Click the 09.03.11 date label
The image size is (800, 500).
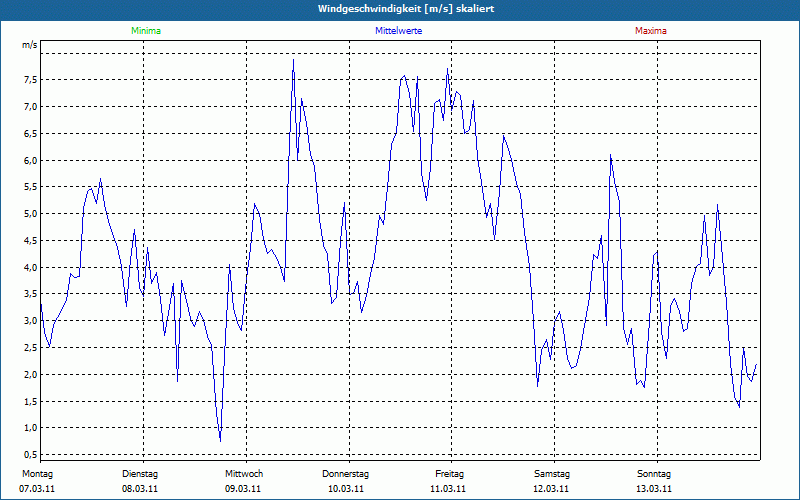click(x=243, y=489)
